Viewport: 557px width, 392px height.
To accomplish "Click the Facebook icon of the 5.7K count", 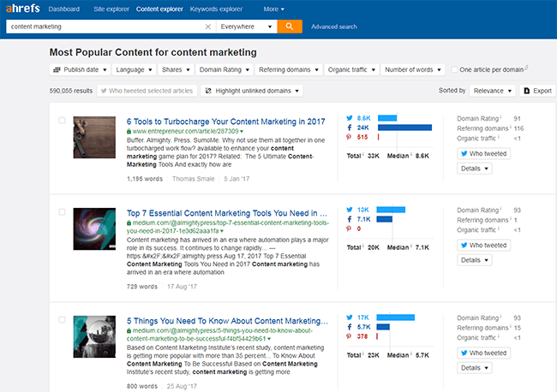I will pyautogui.click(x=350, y=327).
